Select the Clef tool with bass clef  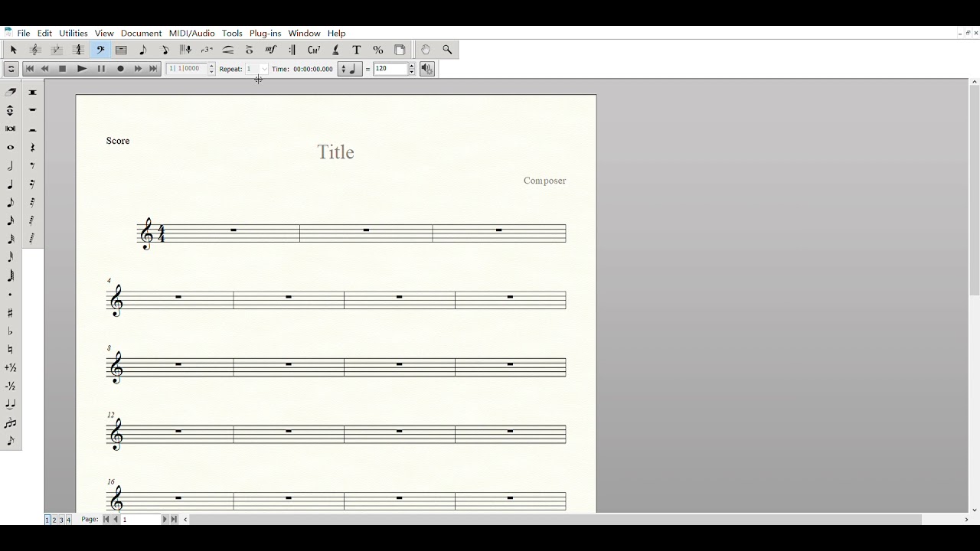point(100,50)
